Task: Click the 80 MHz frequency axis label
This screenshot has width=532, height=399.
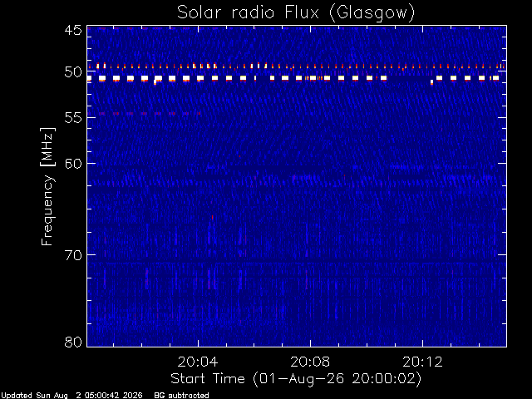Action: point(73,342)
